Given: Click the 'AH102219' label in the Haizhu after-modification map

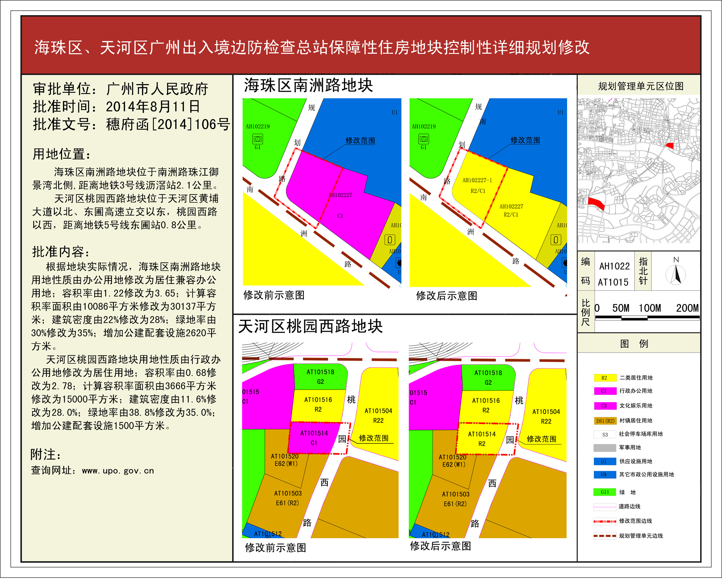Looking at the screenshot, I should click(x=424, y=126).
